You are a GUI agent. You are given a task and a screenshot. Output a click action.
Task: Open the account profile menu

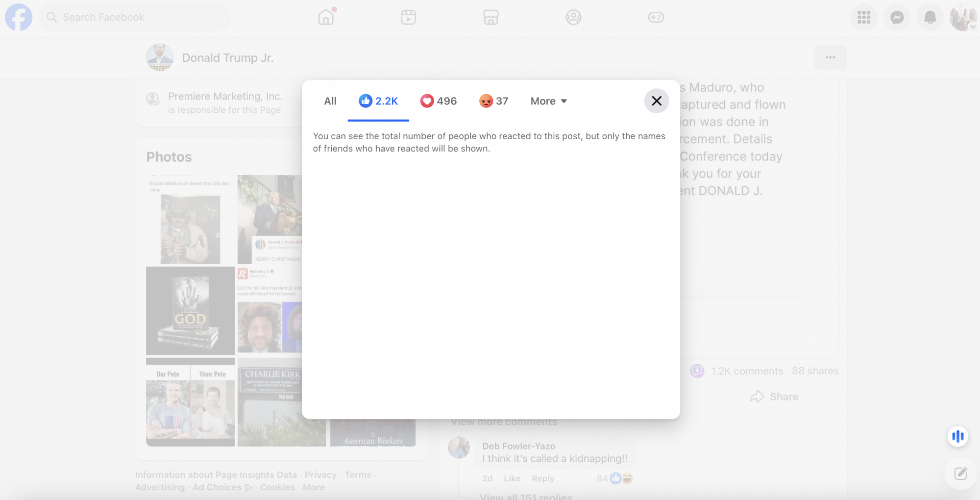[x=962, y=18]
